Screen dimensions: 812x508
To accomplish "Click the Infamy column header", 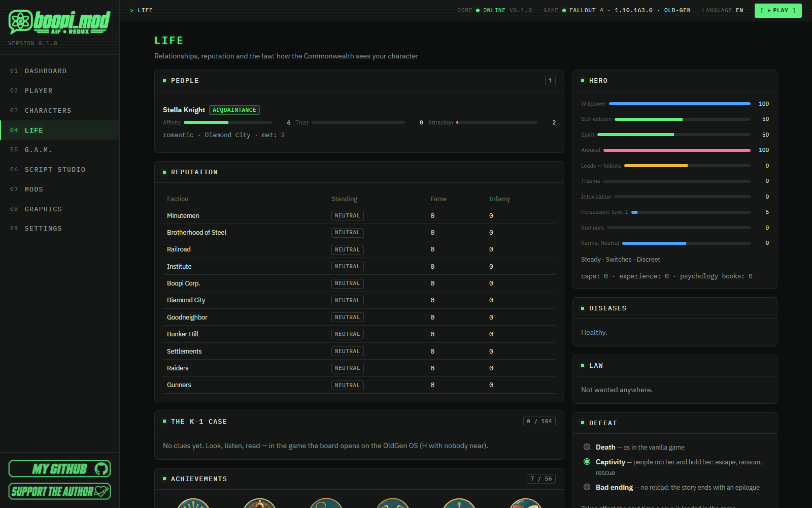I will pyautogui.click(x=499, y=199).
